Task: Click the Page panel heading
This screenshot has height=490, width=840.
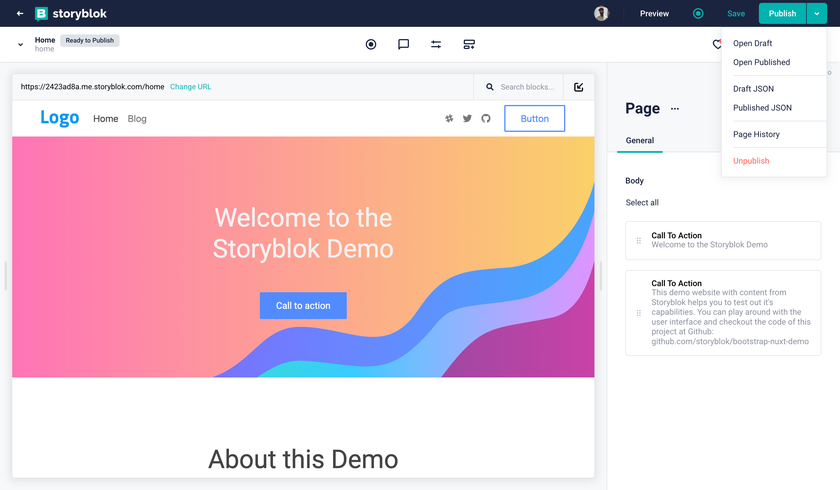Action: tap(642, 109)
